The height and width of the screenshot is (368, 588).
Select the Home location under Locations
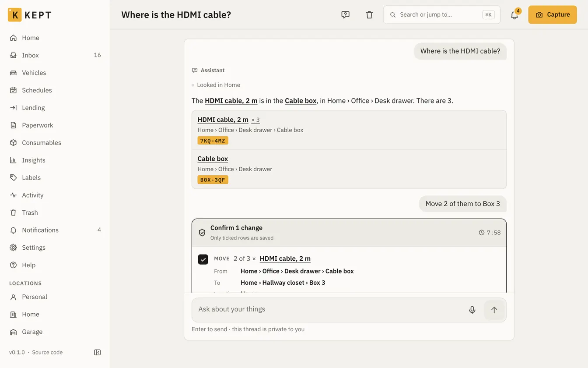55,315
